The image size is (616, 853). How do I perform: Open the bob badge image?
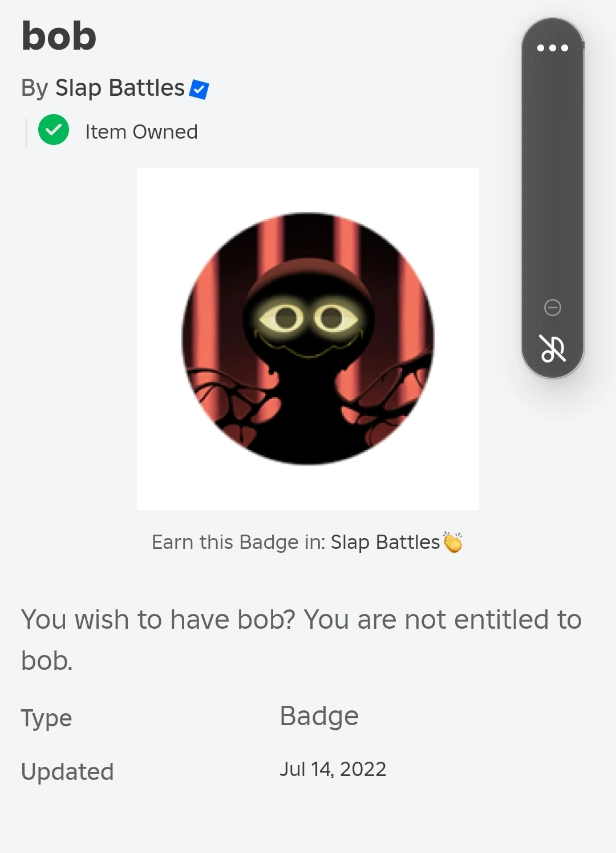[308, 338]
